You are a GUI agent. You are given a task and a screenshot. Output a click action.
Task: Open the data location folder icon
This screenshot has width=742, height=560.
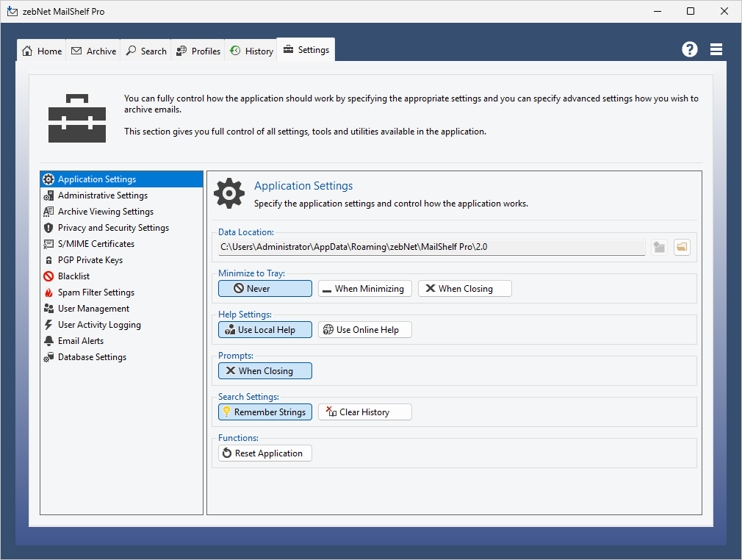682,248
